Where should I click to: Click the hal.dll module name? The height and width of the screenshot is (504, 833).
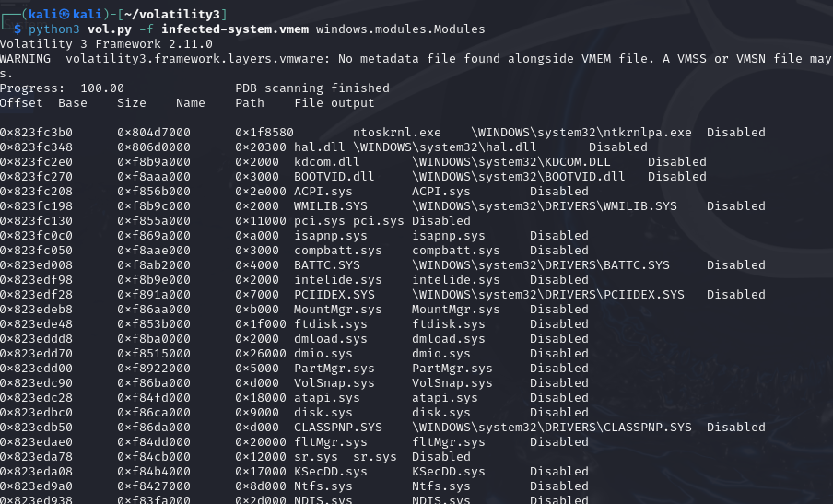click(x=319, y=147)
